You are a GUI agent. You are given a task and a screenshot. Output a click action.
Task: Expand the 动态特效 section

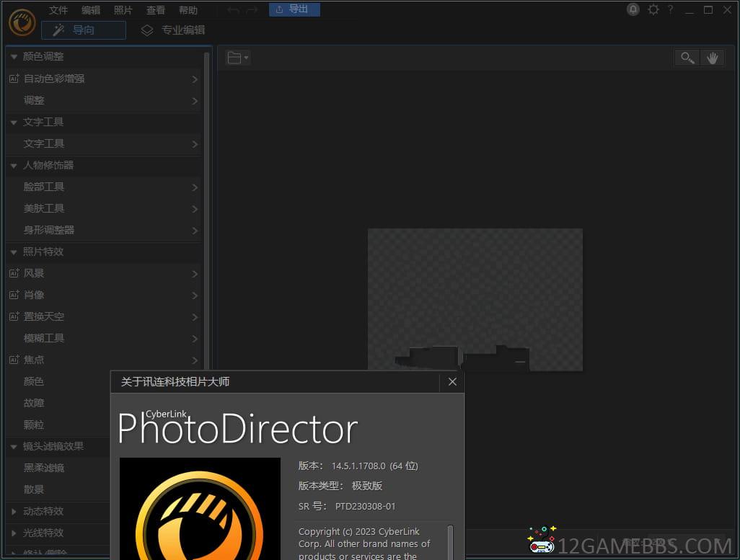(x=14, y=511)
